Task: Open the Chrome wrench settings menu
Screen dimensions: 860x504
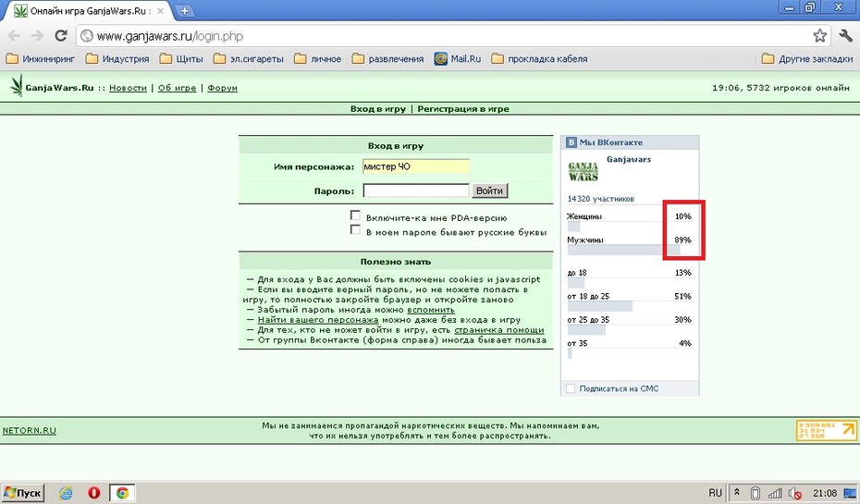Action: [x=845, y=36]
